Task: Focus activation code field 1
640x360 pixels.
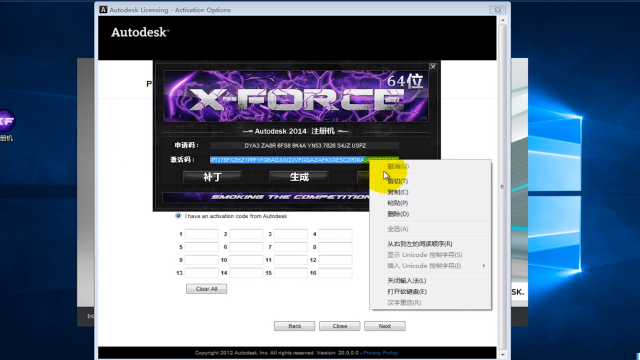Action: click(x=202, y=234)
